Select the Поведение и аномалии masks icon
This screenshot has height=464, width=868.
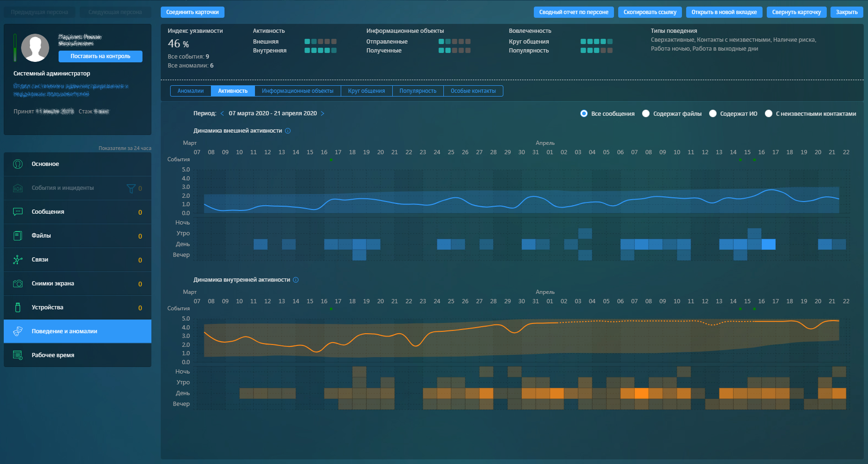[18, 331]
